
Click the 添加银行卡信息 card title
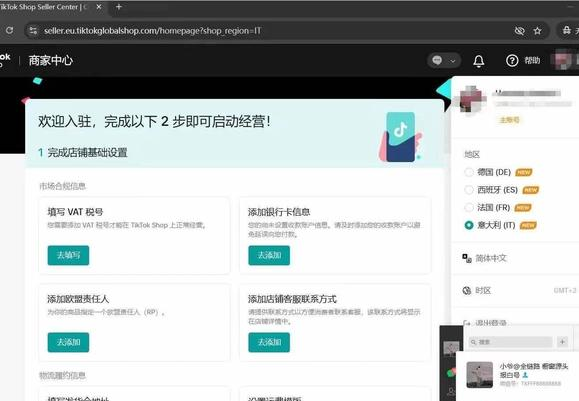pos(279,212)
